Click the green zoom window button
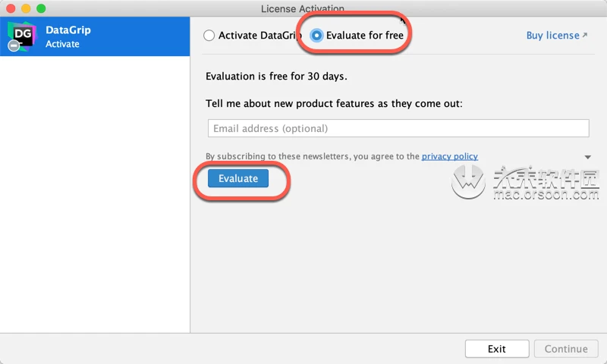607x364 pixels. 41,8
